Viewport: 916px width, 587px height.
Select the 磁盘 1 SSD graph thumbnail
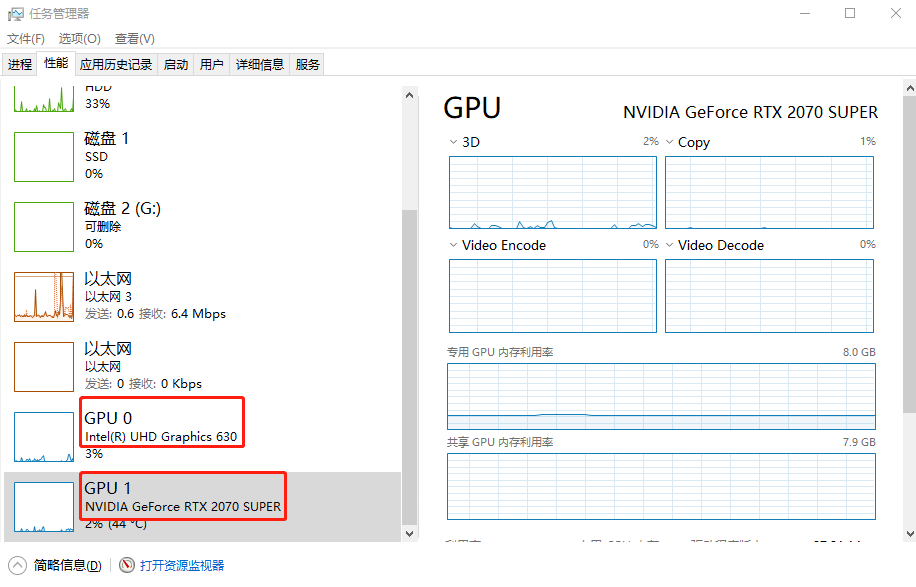tap(44, 157)
